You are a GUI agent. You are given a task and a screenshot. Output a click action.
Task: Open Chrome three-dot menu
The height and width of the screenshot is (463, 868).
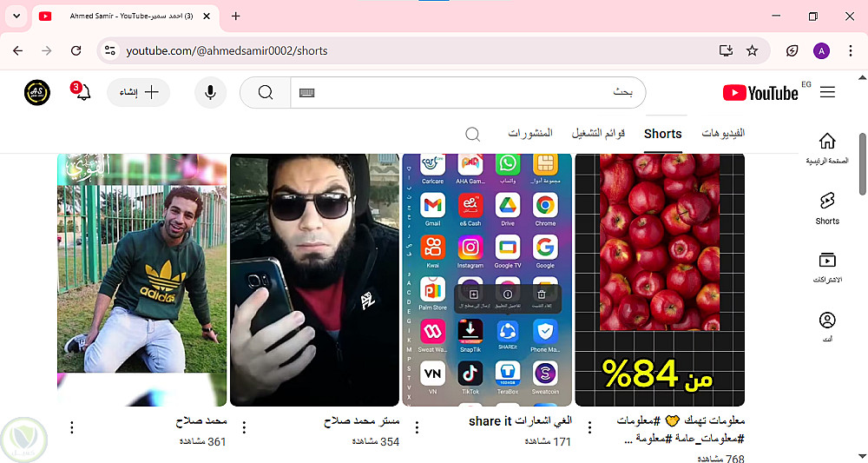(x=851, y=51)
